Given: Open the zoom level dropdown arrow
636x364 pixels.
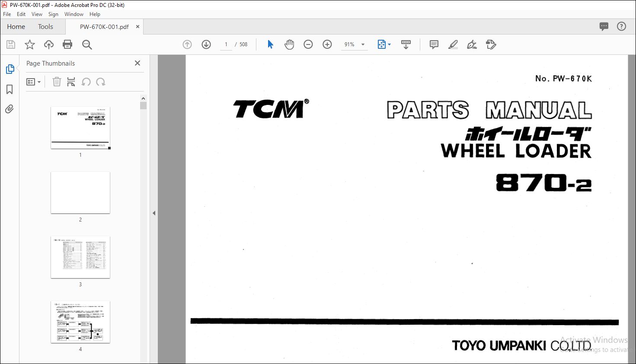Looking at the screenshot, I should click(x=363, y=44).
